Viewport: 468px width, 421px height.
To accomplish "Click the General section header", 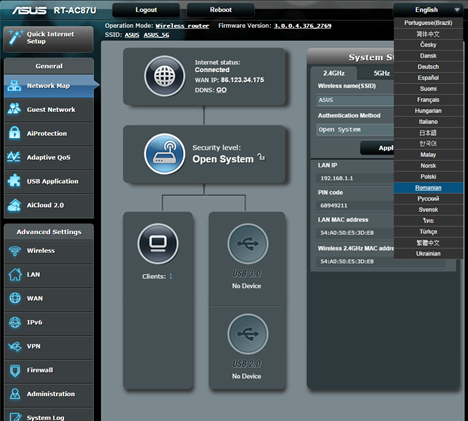I will click(x=49, y=66).
